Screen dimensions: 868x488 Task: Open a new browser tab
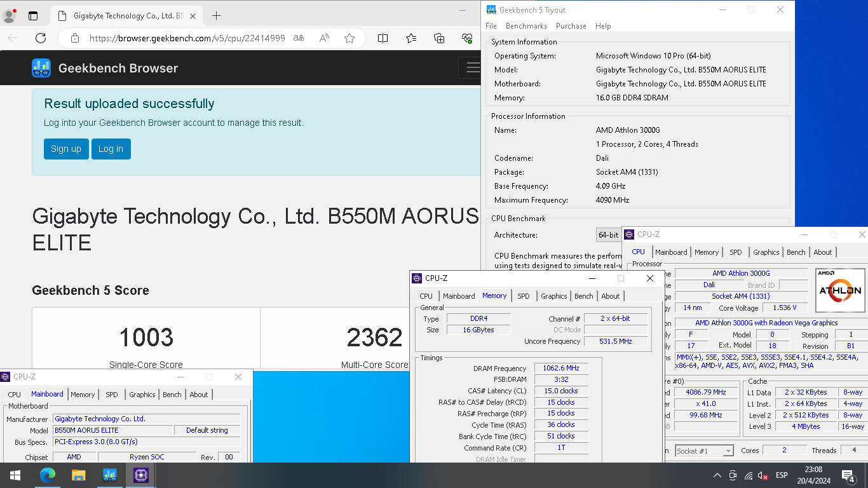pos(216,16)
